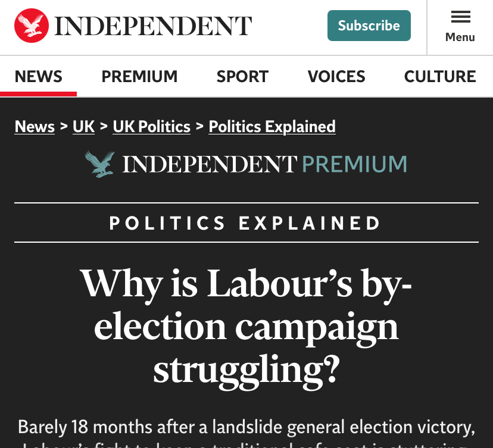The image size is (493, 448).
Task: Open the CULTURE tab
Action: point(440,77)
